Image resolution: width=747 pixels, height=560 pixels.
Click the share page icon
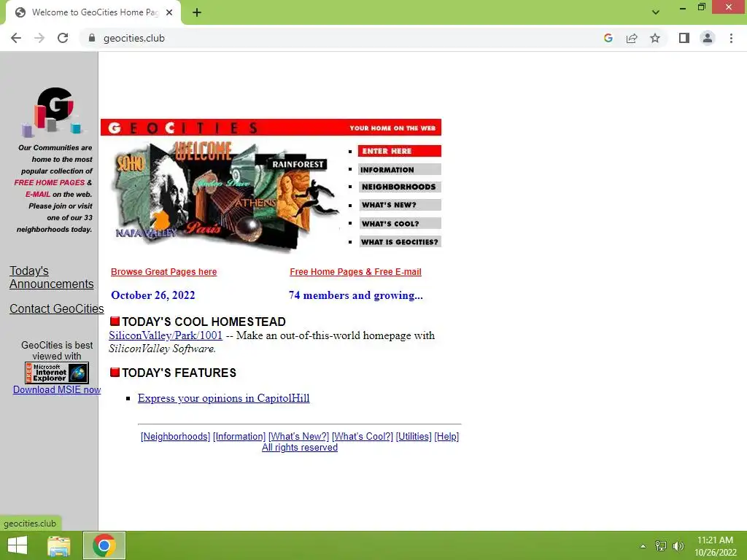(632, 38)
